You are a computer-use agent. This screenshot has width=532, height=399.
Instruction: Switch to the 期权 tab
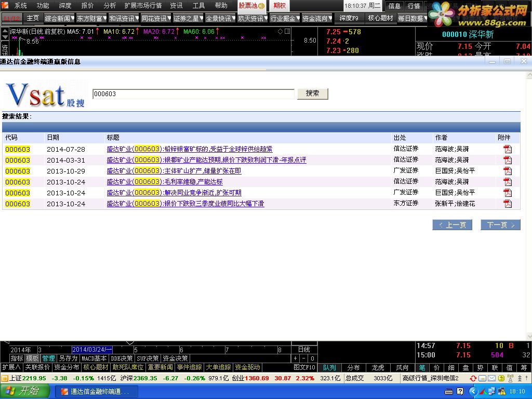[x=280, y=6]
